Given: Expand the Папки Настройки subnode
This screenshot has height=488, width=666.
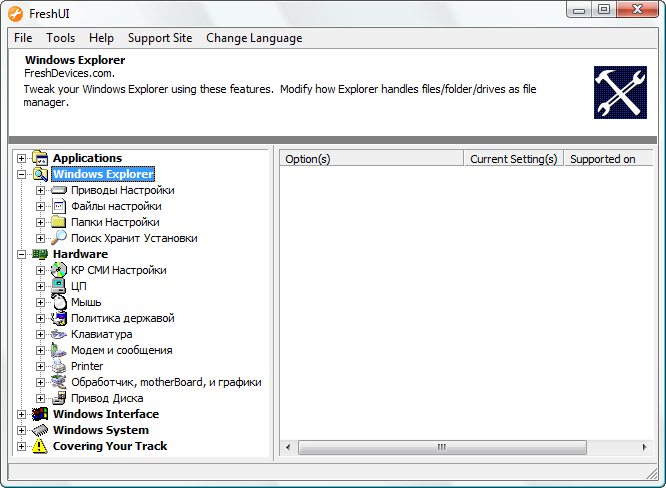Looking at the screenshot, I should (x=41, y=222).
